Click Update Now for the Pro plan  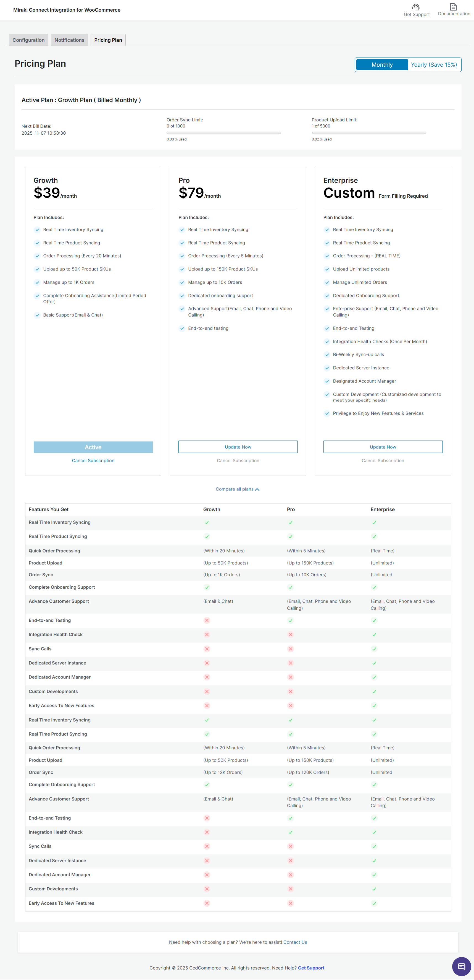pos(238,447)
